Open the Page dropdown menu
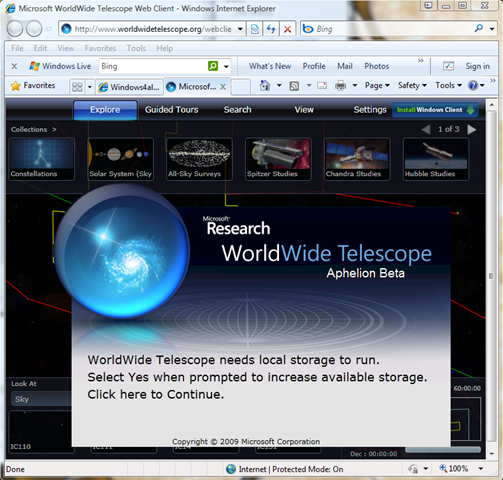This screenshot has width=503, height=480. (x=377, y=86)
